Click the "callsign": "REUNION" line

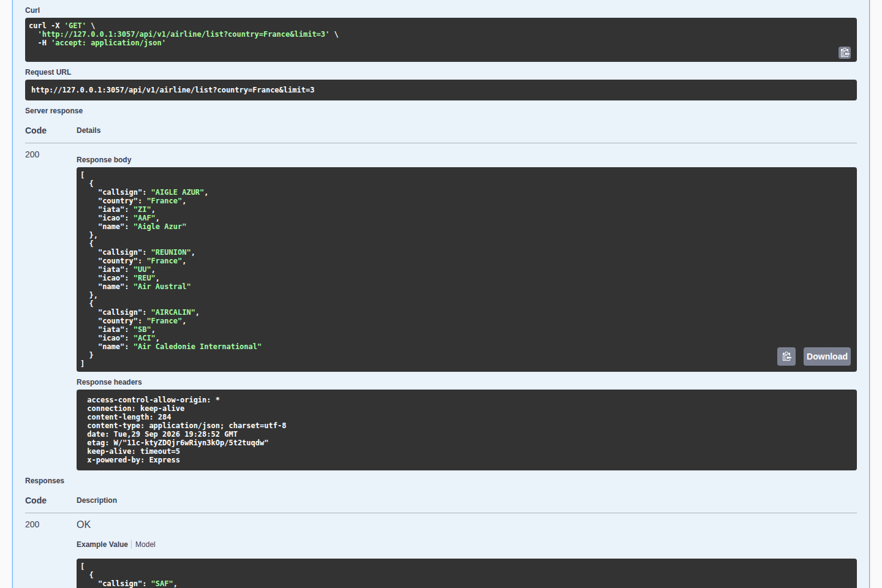146,252
